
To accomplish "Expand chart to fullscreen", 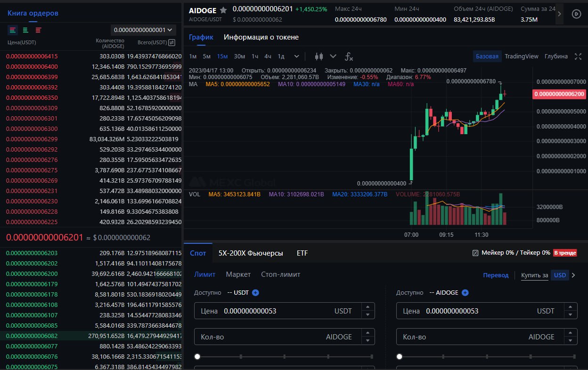I will [578, 56].
